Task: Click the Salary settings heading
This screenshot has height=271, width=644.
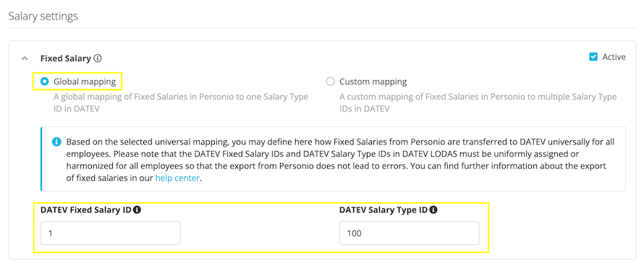Action: pyautogui.click(x=43, y=17)
